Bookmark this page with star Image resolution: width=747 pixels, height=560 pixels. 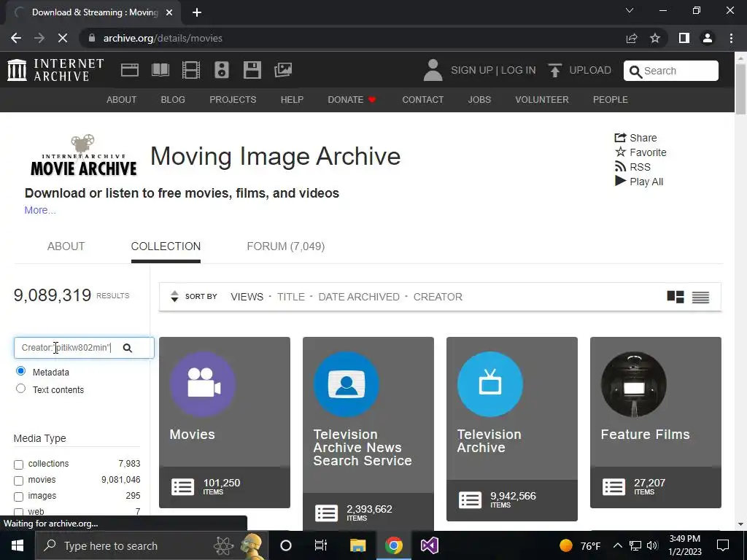pyautogui.click(x=655, y=38)
